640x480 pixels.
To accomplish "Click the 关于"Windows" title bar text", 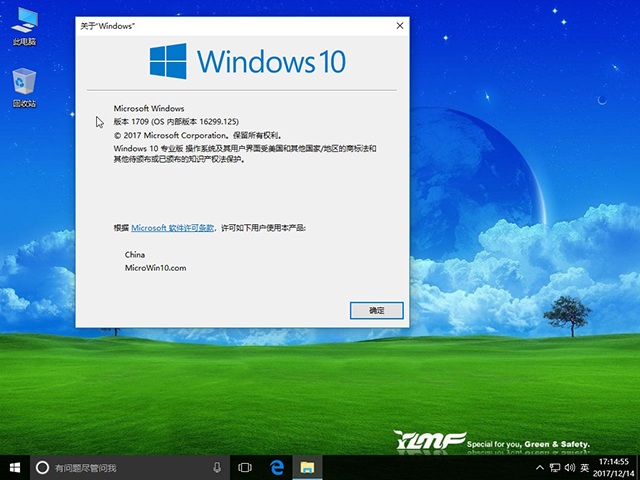I will tap(107, 26).
